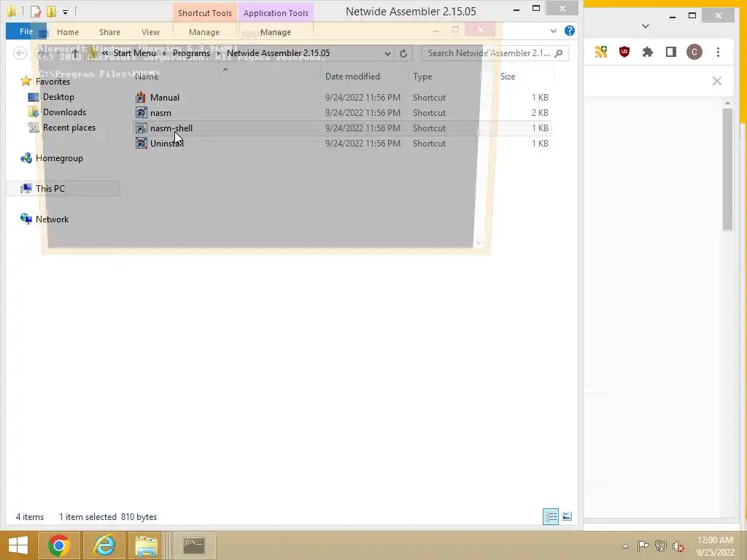Image resolution: width=747 pixels, height=560 pixels.
Task: Click the '2 KB' size of nasm
Action: pyautogui.click(x=541, y=113)
